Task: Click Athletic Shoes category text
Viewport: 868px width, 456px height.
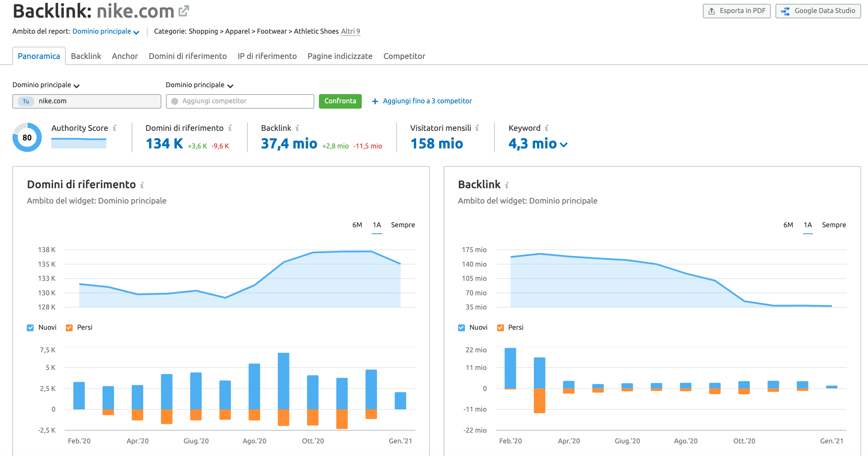Action: (316, 31)
